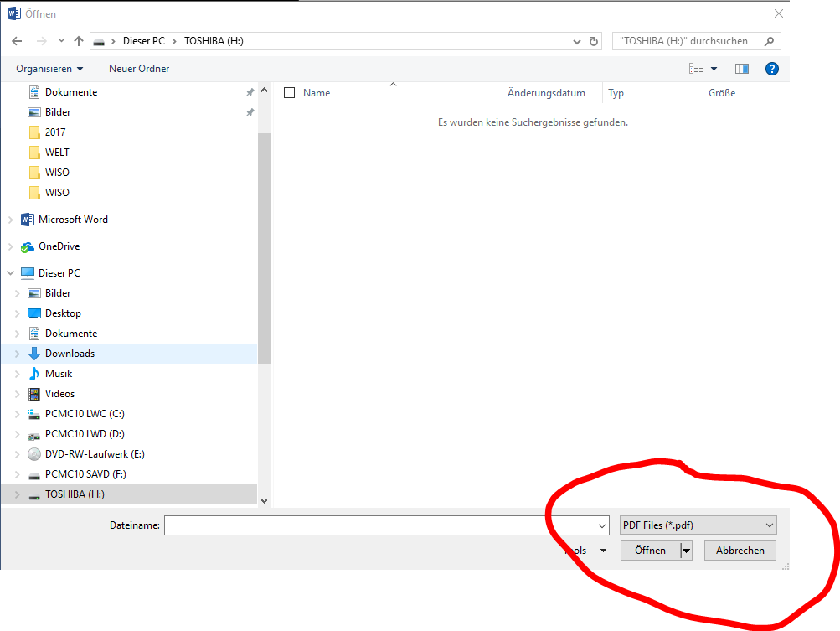Open recent locations dropdown arrow
This screenshot has width=840, height=631.
pyautogui.click(x=61, y=41)
